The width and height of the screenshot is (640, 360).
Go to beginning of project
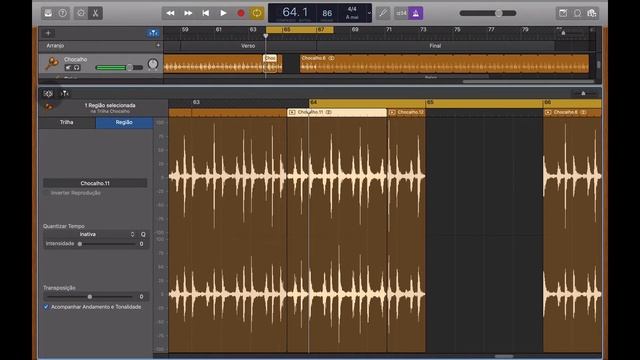[x=205, y=13]
